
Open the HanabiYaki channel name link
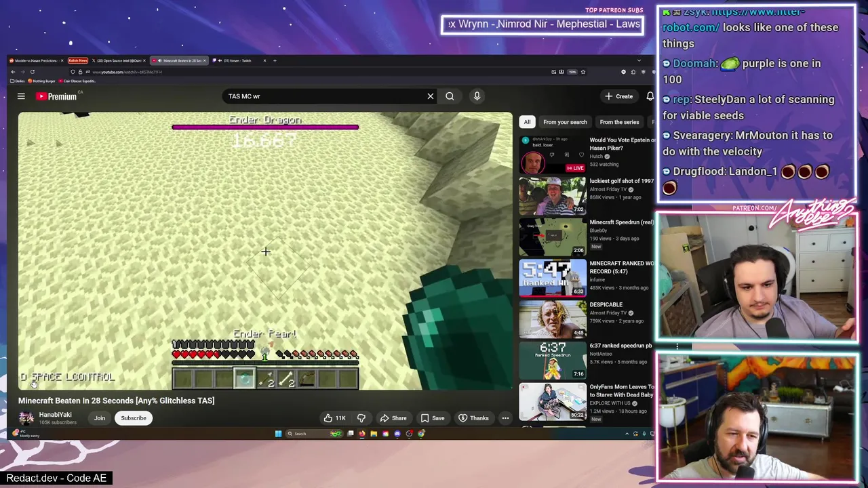pos(55,415)
